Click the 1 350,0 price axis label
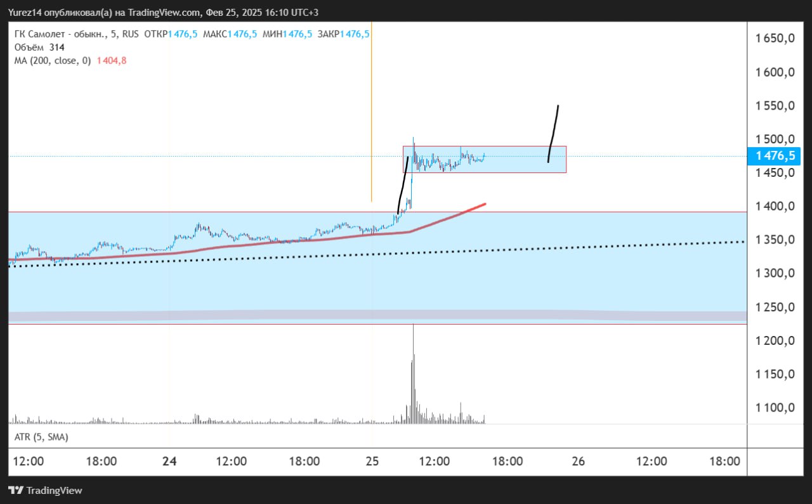This screenshot has height=504, width=812. click(x=775, y=240)
